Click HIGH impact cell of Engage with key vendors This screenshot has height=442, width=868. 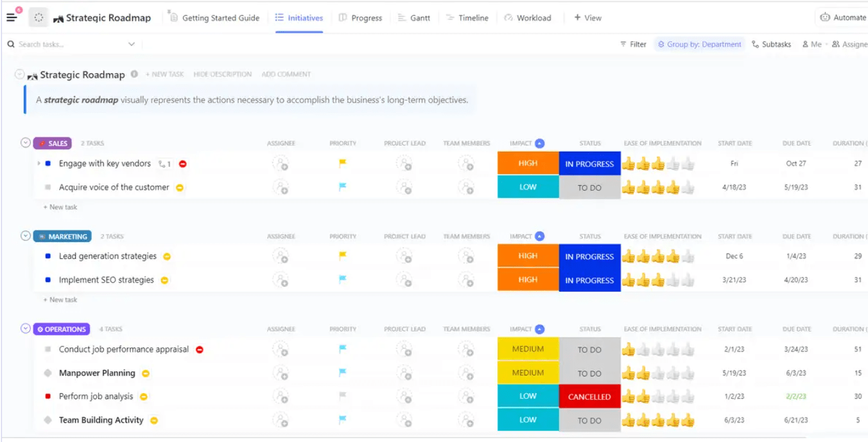tap(528, 163)
